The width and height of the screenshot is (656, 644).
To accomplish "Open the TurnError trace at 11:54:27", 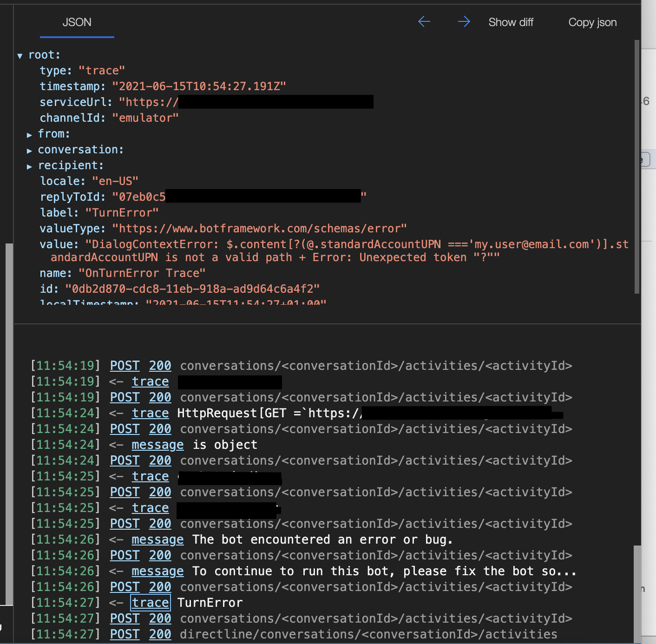I will 150,602.
